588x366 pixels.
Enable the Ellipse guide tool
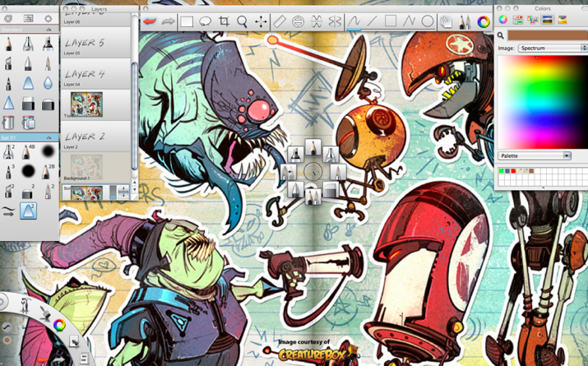298,21
